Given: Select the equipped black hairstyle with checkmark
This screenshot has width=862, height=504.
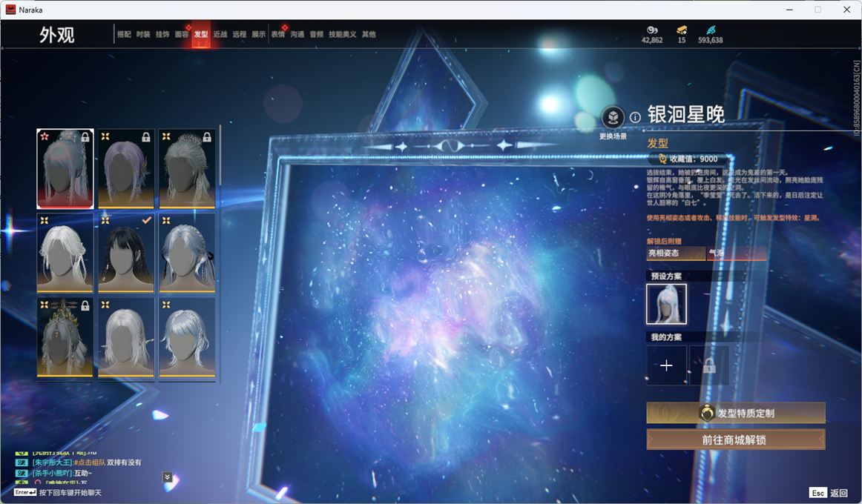Looking at the screenshot, I should tap(126, 253).
